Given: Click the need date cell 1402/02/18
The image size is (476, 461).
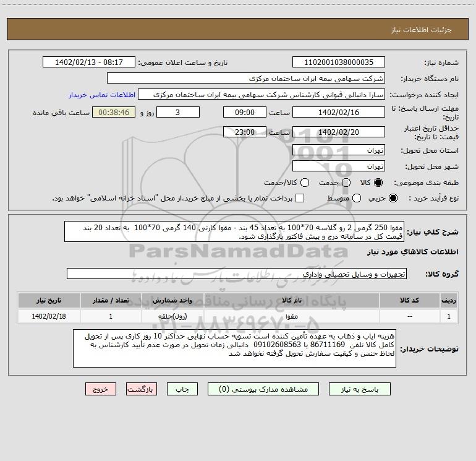Looking at the screenshot, I should pos(49,316).
